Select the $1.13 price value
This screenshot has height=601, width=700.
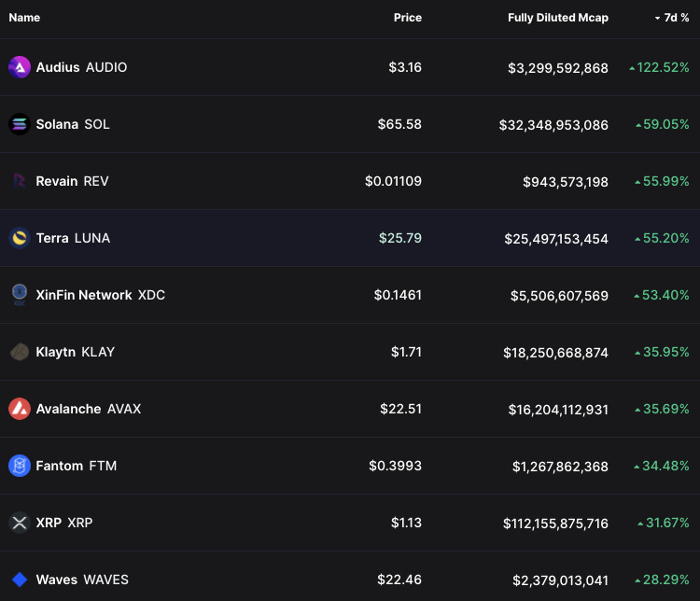406,523
